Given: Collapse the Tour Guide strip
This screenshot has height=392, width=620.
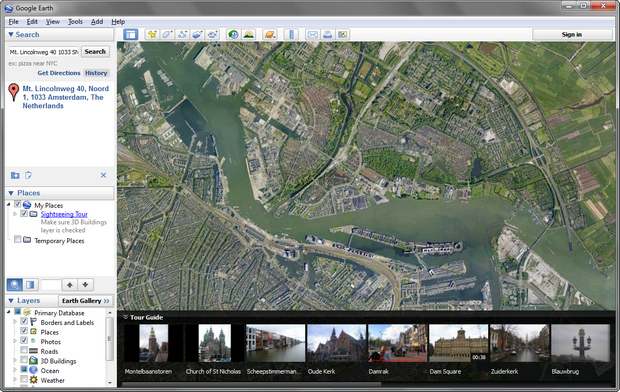Looking at the screenshot, I should [125, 317].
